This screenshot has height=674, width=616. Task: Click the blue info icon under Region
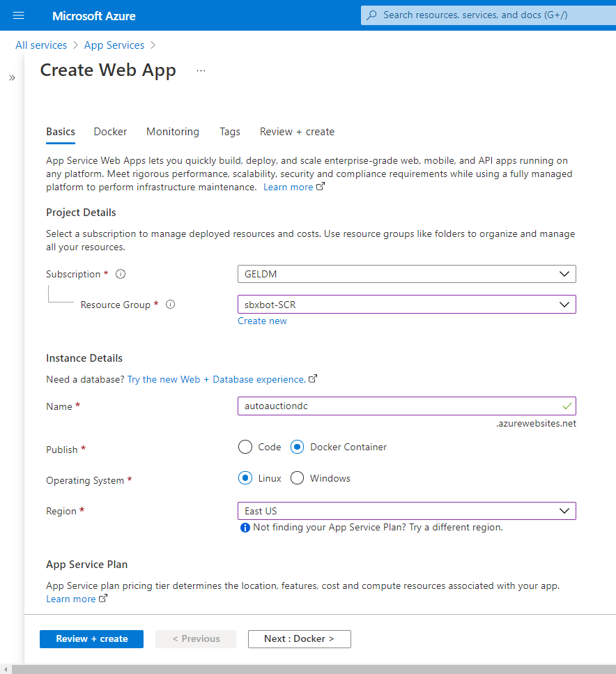pyautogui.click(x=245, y=528)
